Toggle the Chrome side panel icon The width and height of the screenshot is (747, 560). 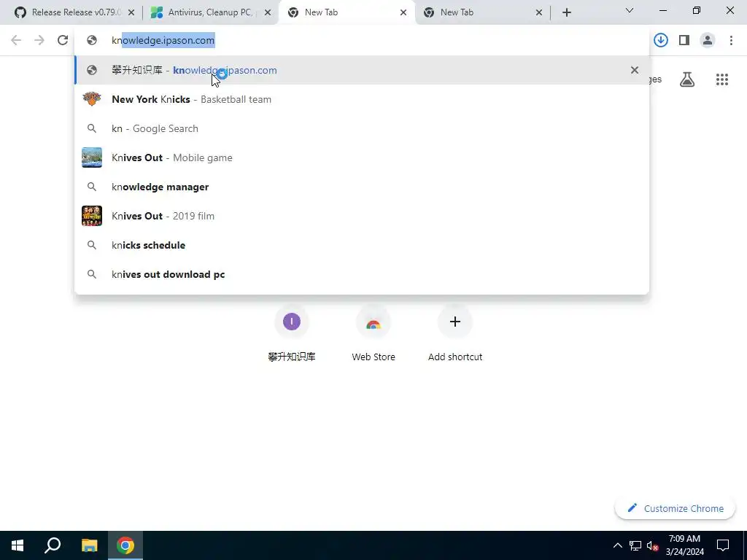(x=684, y=41)
